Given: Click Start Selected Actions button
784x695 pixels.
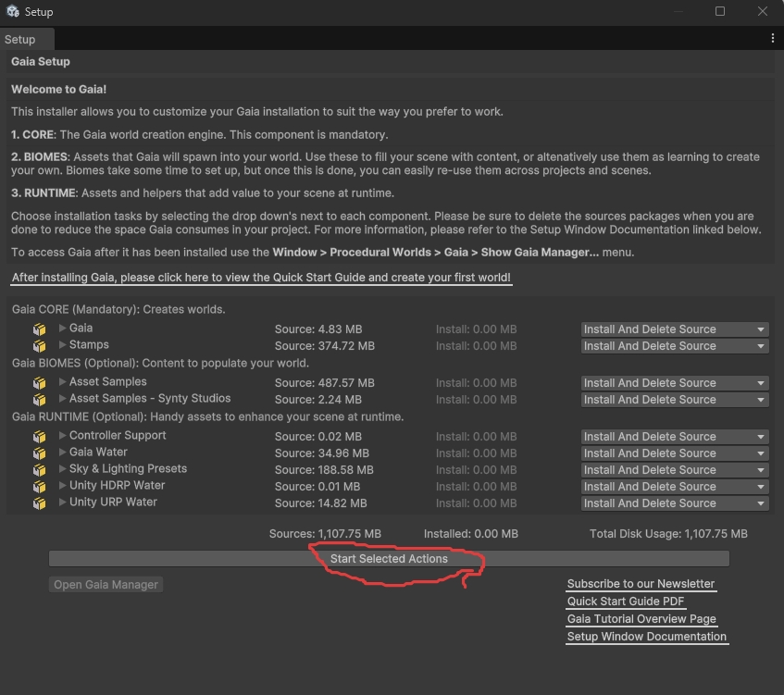Looking at the screenshot, I should point(389,559).
